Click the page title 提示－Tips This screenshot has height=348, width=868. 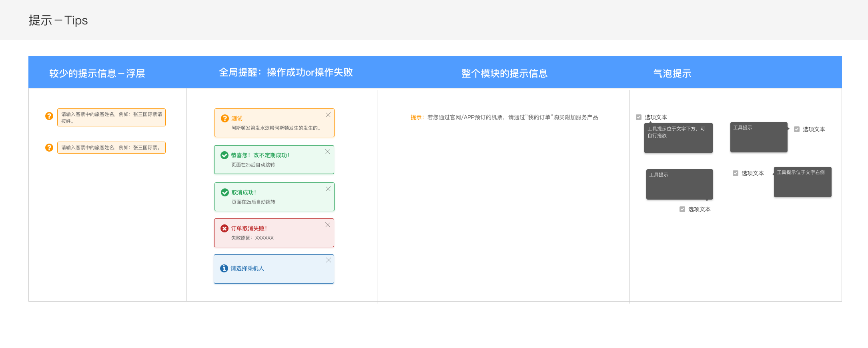[58, 20]
